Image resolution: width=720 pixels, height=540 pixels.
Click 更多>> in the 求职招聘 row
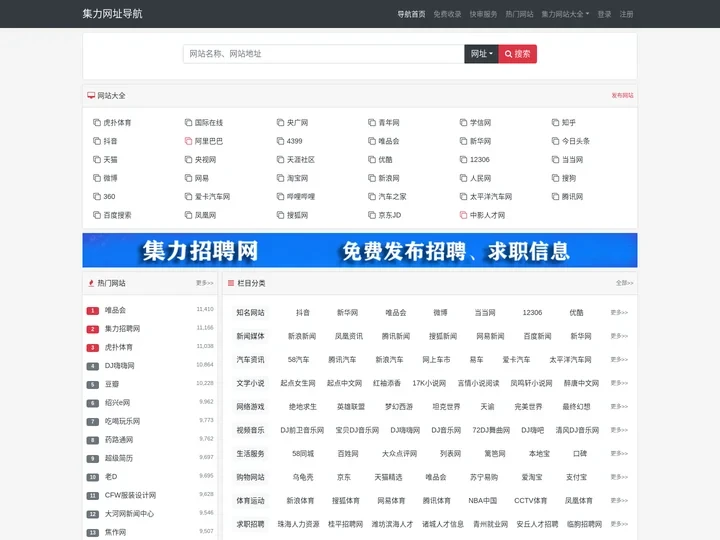tap(619, 524)
